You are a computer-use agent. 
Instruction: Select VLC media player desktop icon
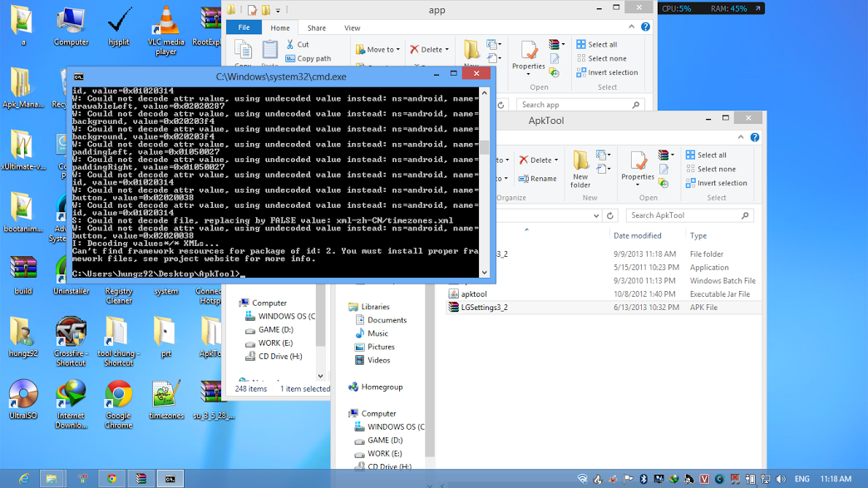(165, 30)
